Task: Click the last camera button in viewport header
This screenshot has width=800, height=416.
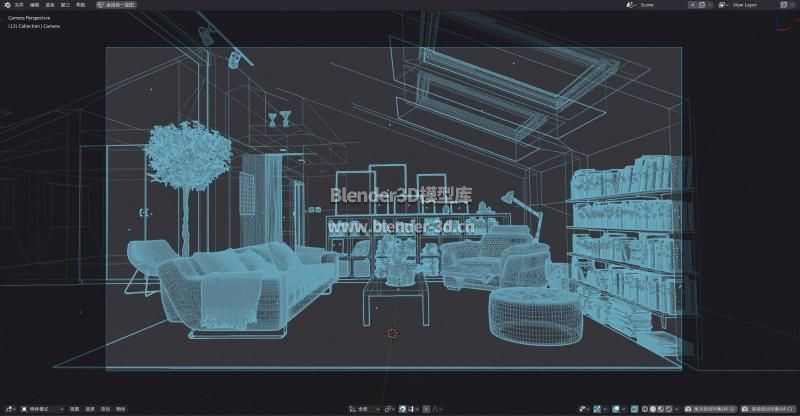Action: 768,409
